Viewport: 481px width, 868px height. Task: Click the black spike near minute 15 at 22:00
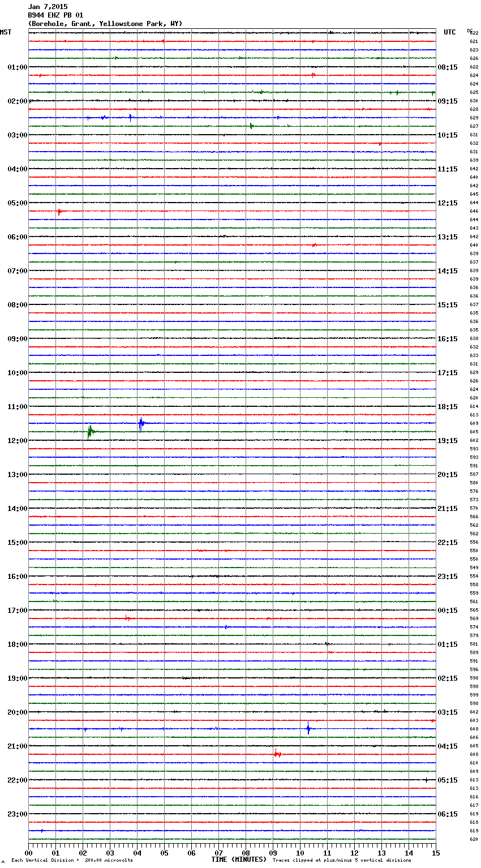tap(426, 780)
